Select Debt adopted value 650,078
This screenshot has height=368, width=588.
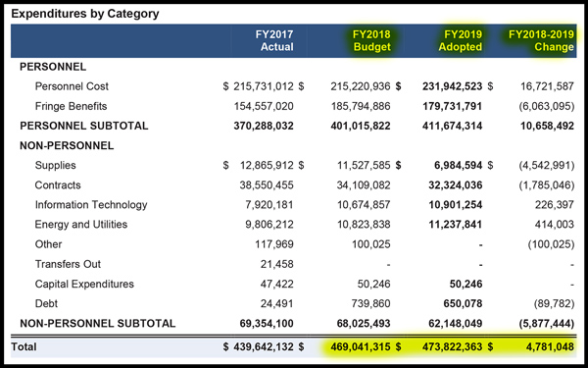[463, 303]
